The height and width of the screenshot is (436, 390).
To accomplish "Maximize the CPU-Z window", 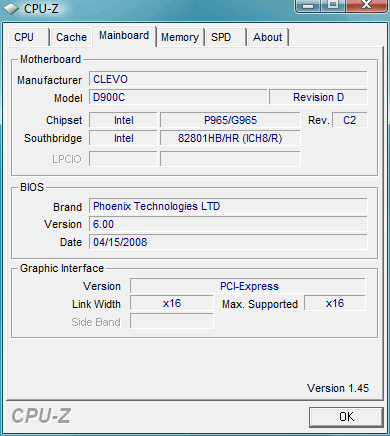I will (x=333, y=5).
